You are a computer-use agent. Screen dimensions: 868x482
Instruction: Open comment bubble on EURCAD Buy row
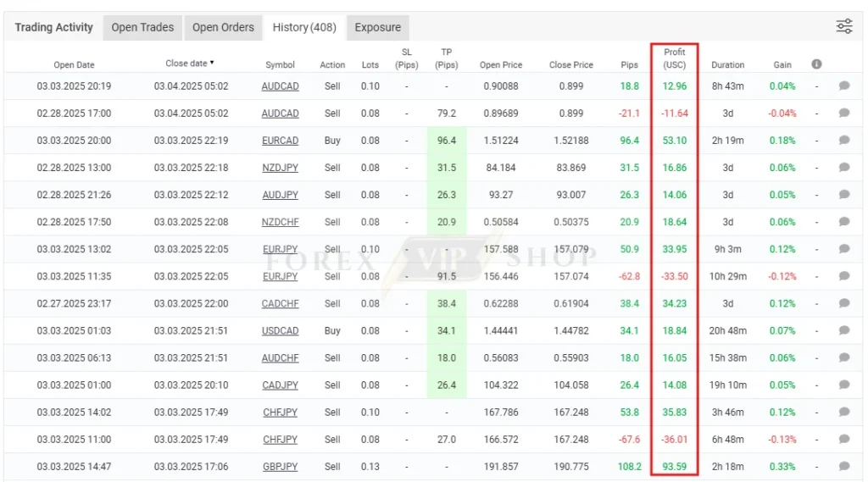pyautogui.click(x=843, y=140)
